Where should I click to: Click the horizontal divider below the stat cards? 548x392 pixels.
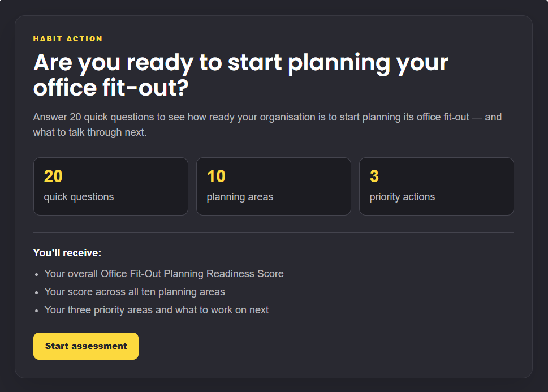pos(274,232)
